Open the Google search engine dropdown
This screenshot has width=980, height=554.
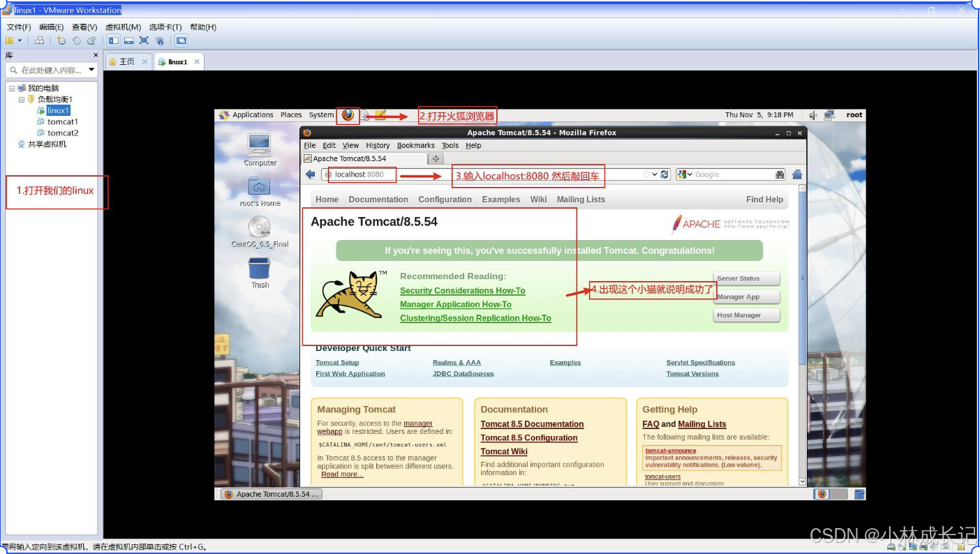coord(689,174)
